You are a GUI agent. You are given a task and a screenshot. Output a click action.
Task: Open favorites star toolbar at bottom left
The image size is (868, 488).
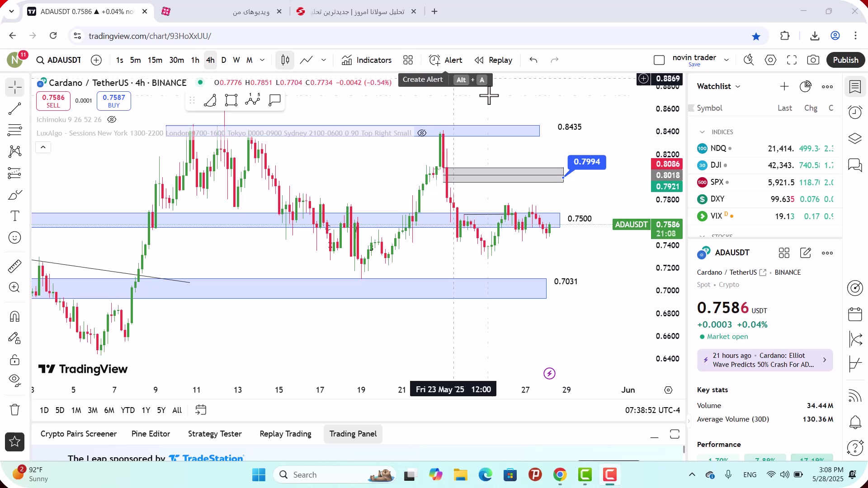pos(14,441)
